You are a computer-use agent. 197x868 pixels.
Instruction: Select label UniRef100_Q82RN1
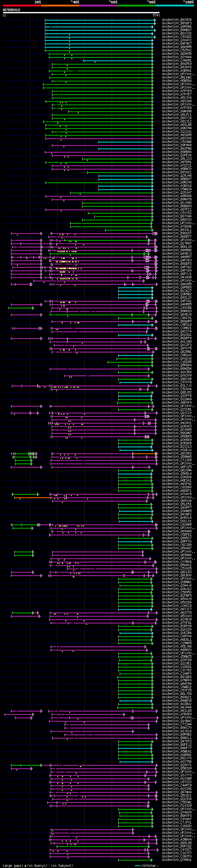coord(177,352)
